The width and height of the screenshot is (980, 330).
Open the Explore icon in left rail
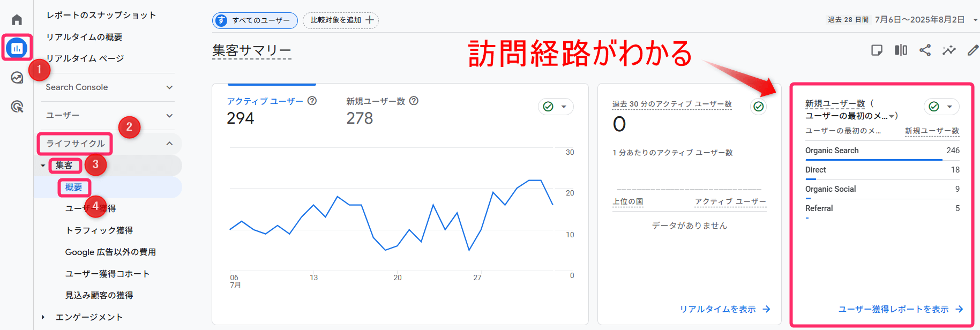(17, 78)
